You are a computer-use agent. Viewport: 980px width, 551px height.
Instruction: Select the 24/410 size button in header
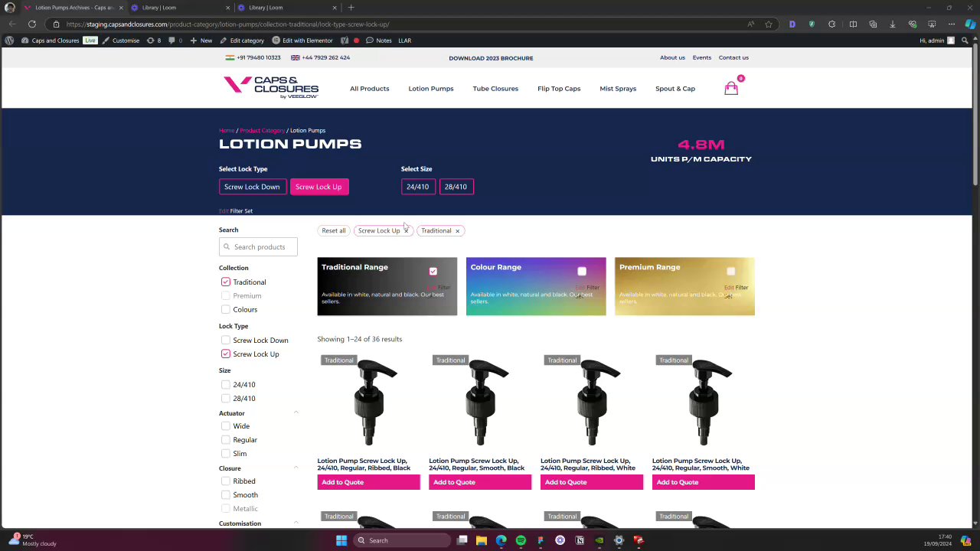(417, 187)
